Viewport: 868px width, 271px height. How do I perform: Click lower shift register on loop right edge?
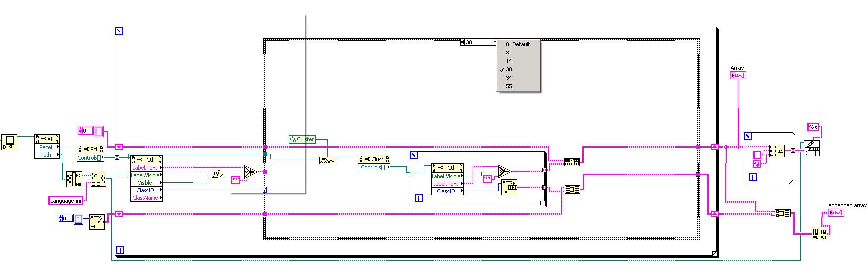coord(714,214)
